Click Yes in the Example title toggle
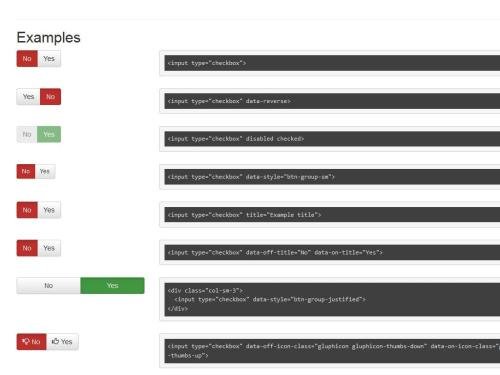The width and height of the screenshot is (500, 375). point(49,210)
